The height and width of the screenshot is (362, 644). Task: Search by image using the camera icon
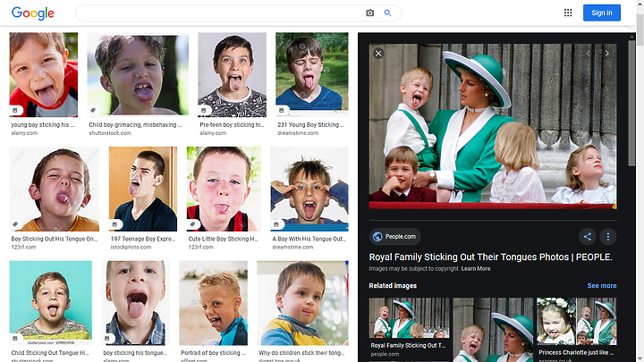tap(369, 13)
